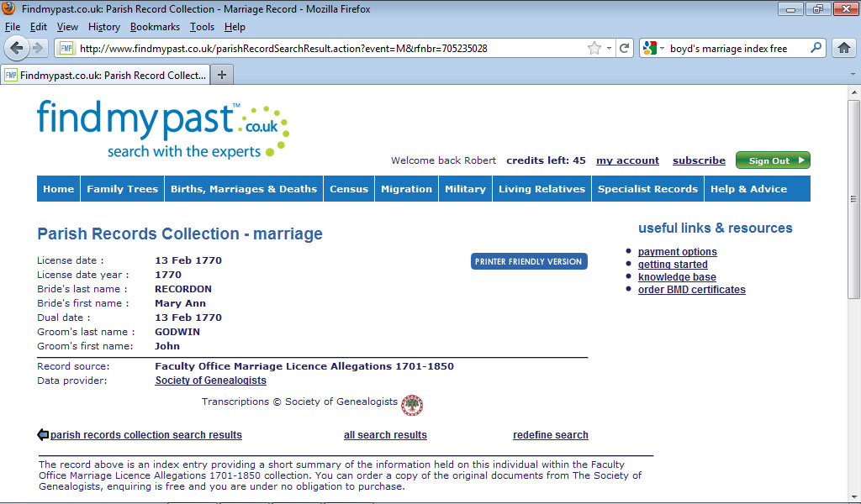Open the File menu
Screen dimensions: 861x504
tap(12, 27)
